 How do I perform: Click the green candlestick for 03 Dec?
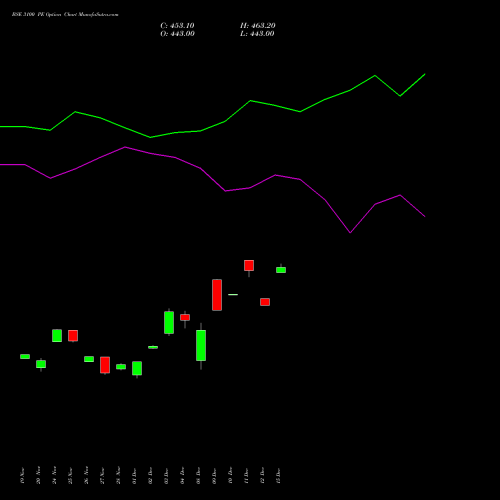coord(169,322)
